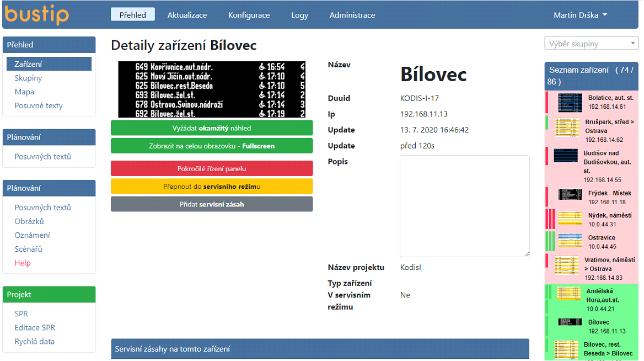Click Pokročilé řízení panelu button
644x361 pixels.
tap(212, 169)
